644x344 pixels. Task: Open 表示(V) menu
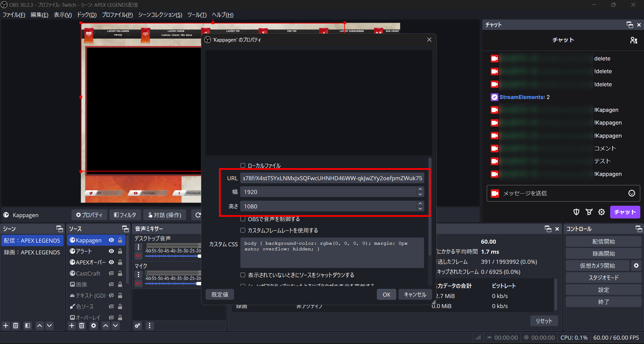pos(63,15)
